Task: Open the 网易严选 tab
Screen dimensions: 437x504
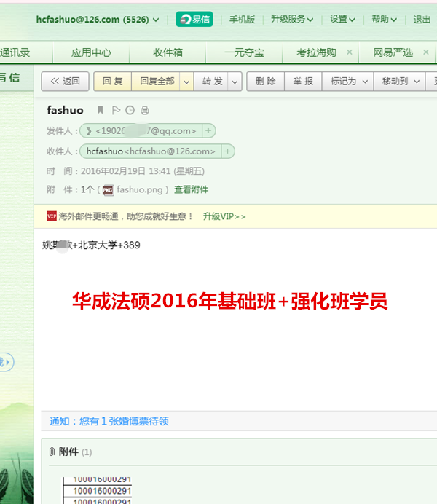Action: click(393, 52)
